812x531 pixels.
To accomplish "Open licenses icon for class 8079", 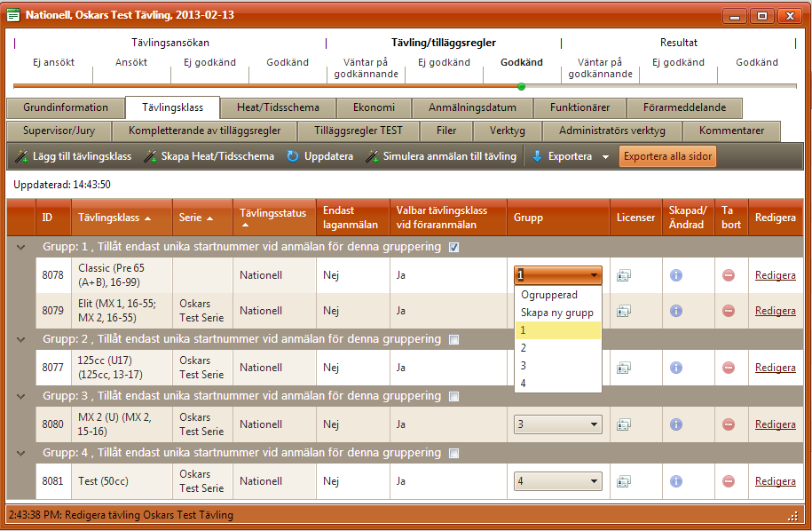I will [624, 311].
